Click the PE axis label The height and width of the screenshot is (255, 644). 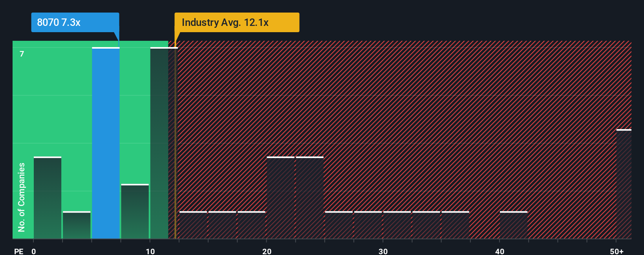coord(19,251)
